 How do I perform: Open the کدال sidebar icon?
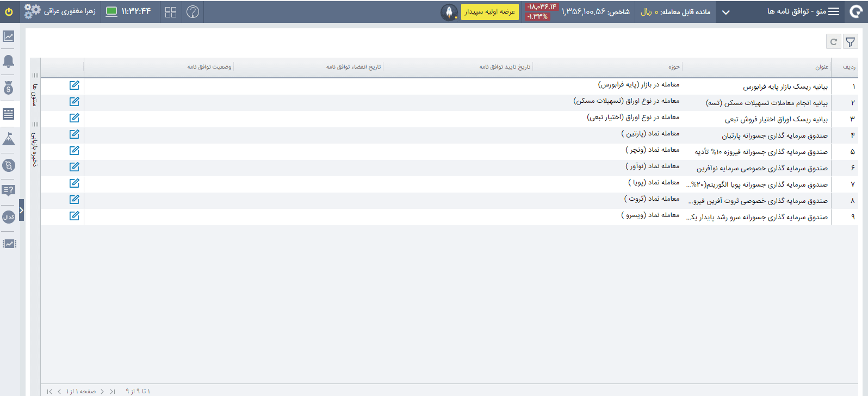click(x=9, y=216)
